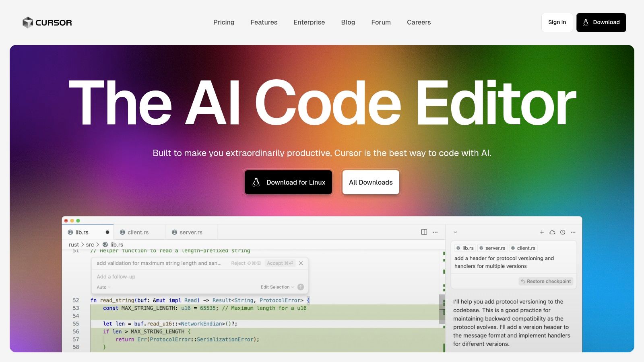Click the editor vertical scrollbar thumb
Image resolution: width=644 pixels, height=362 pixels.
tap(442, 309)
